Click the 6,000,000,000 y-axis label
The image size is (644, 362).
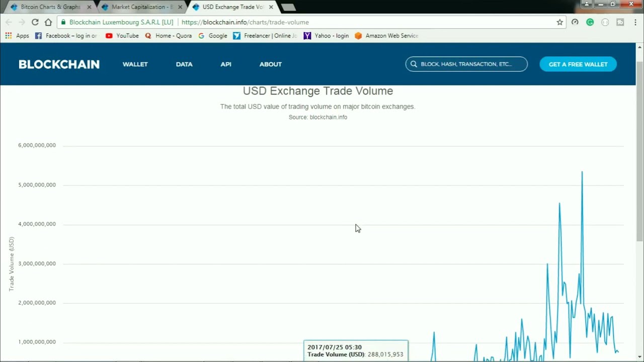(x=37, y=145)
